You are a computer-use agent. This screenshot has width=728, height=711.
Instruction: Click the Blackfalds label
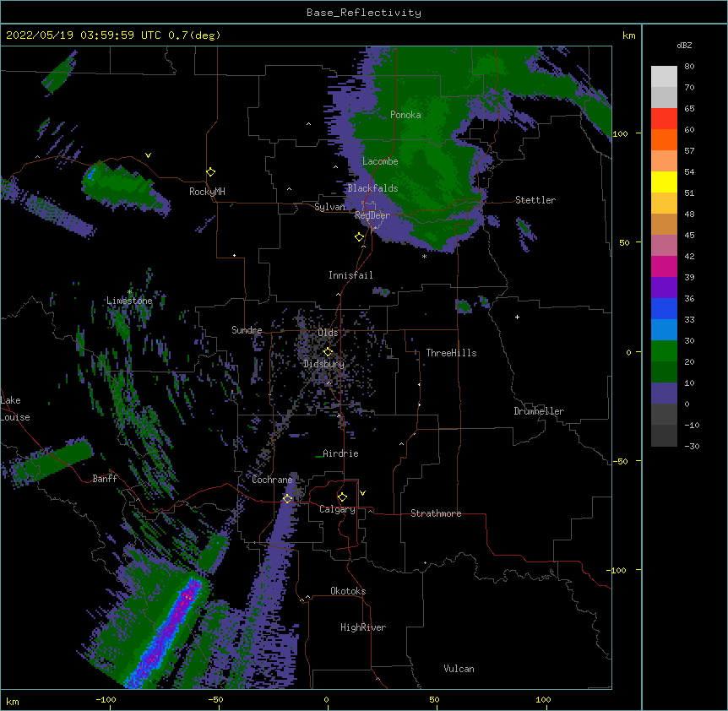point(372,188)
